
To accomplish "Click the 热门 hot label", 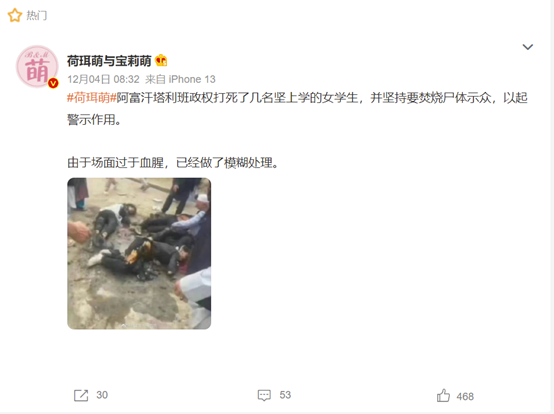I will click(x=37, y=16).
